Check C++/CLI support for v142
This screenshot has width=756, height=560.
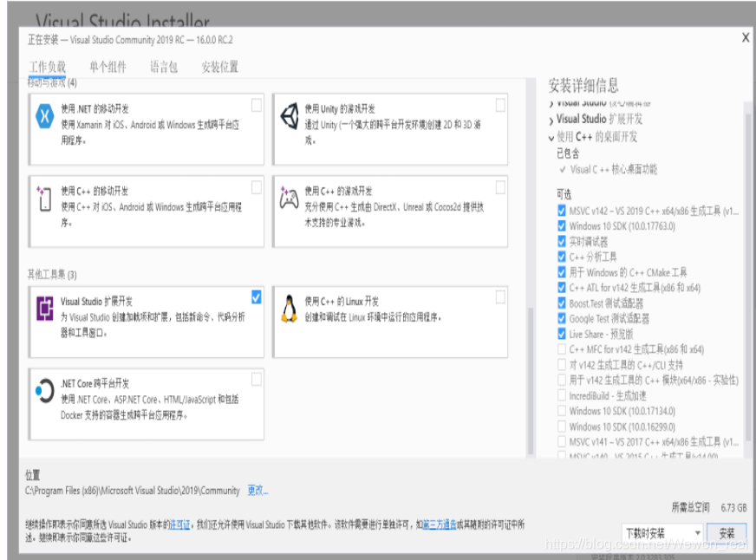[562, 364]
